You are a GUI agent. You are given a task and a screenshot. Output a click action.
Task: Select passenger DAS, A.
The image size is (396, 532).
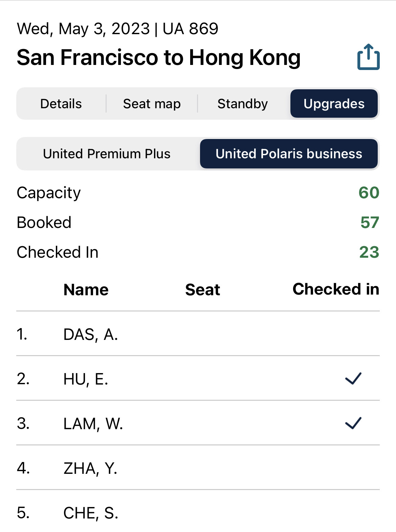[x=90, y=336]
